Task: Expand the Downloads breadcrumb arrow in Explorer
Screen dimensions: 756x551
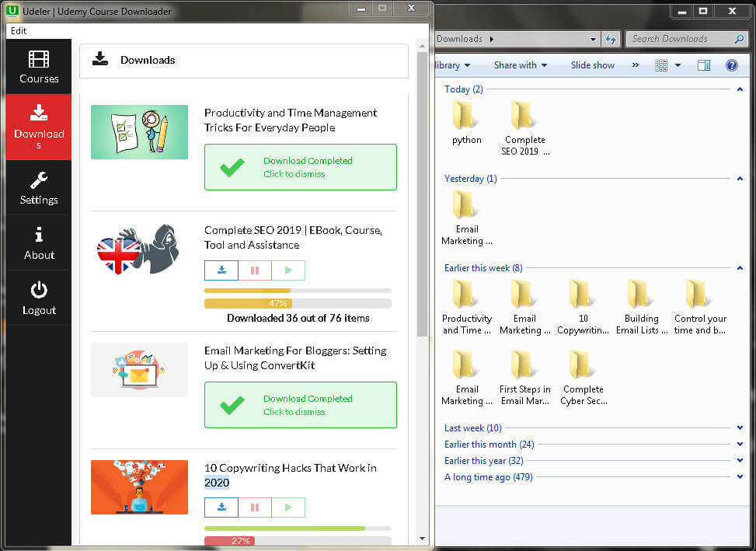Action: pyautogui.click(x=491, y=39)
